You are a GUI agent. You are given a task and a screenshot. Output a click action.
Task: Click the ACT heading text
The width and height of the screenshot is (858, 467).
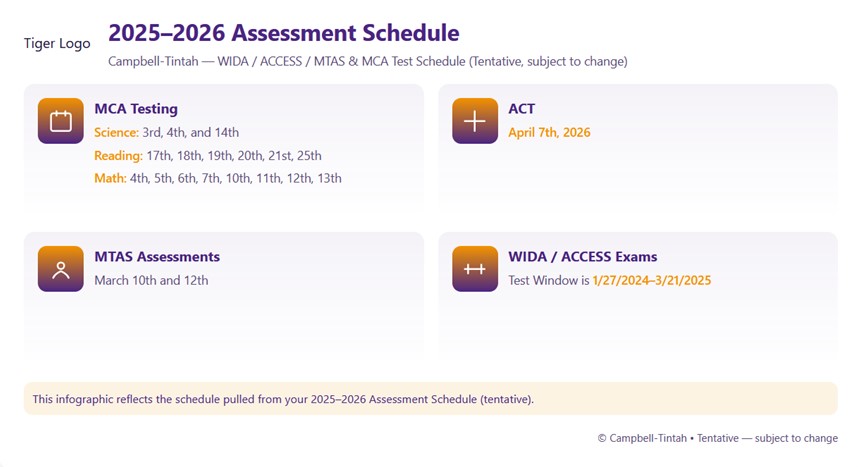coord(522,109)
